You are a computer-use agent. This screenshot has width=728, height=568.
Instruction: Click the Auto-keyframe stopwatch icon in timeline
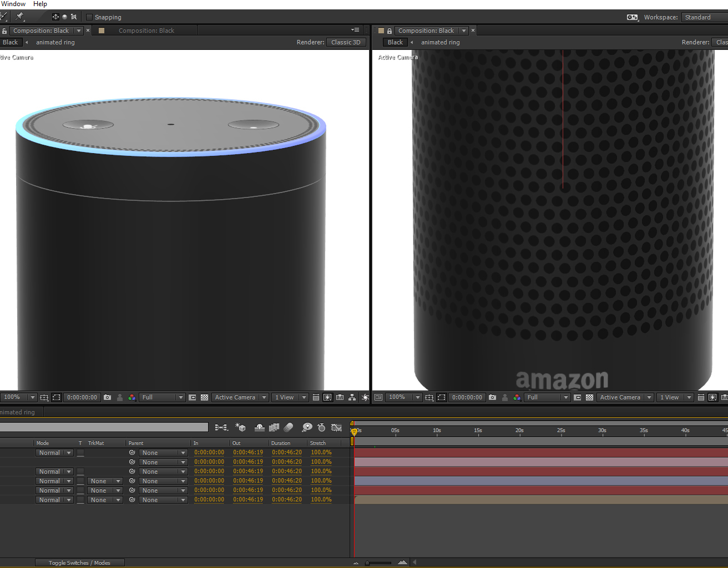pos(321,427)
